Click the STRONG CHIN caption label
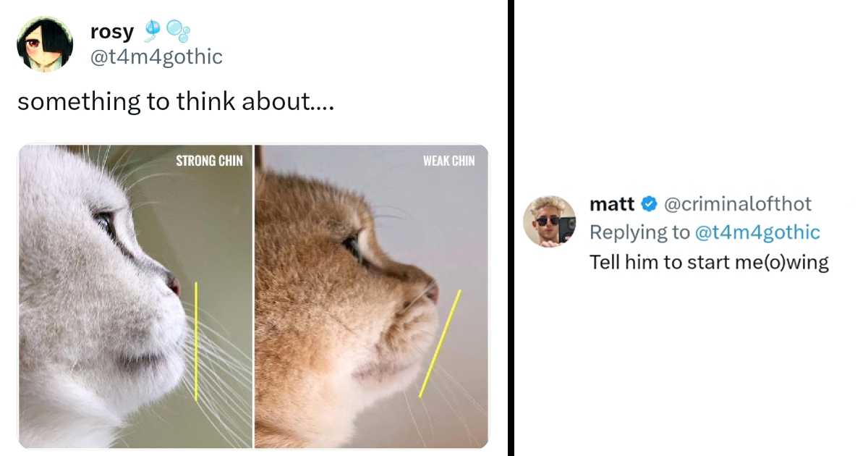This screenshot has height=456, width=868. tap(209, 161)
